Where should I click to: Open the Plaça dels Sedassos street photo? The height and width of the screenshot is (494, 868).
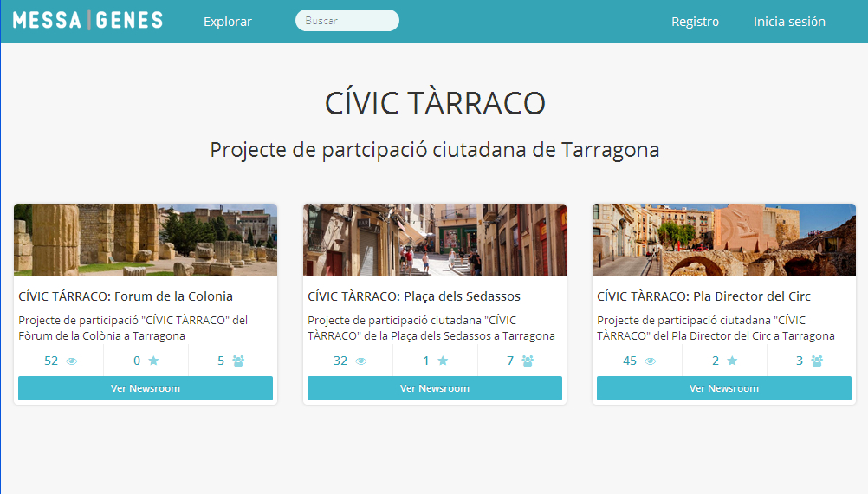(x=435, y=240)
